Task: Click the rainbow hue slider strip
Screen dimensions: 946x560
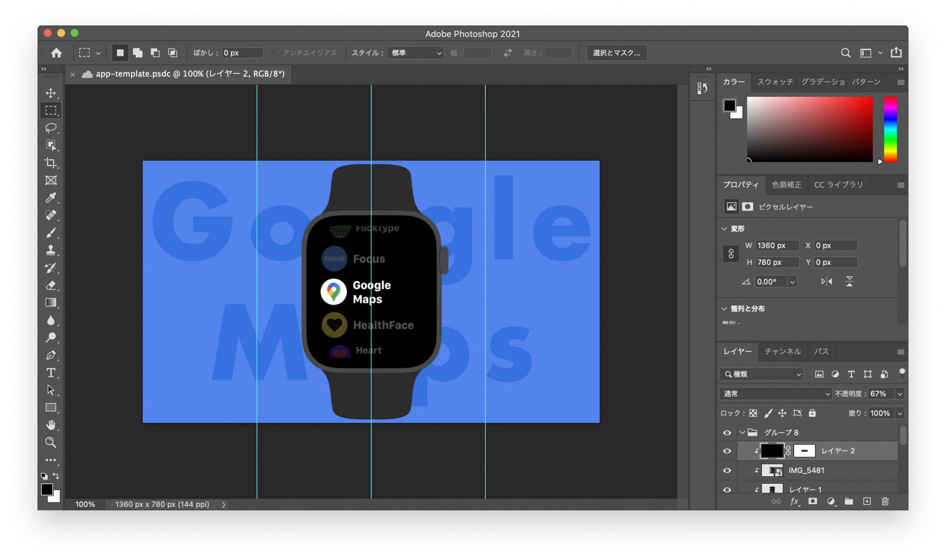Action: coord(890,129)
